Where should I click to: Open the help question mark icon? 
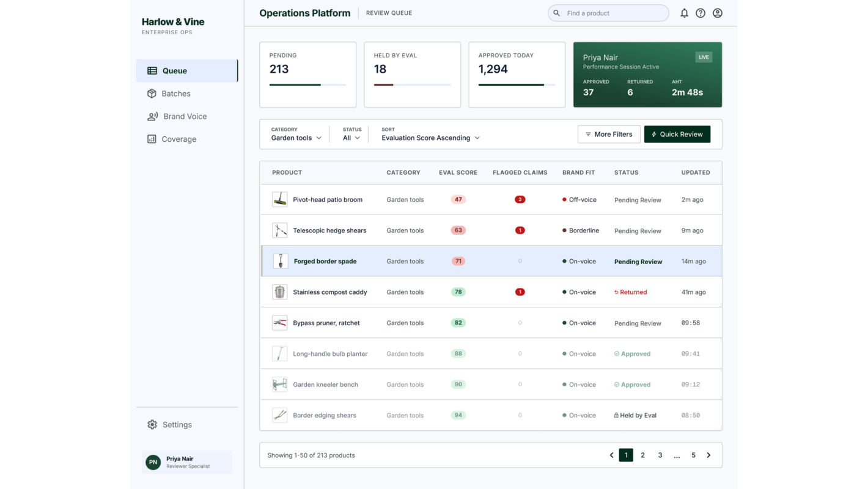[x=701, y=13]
